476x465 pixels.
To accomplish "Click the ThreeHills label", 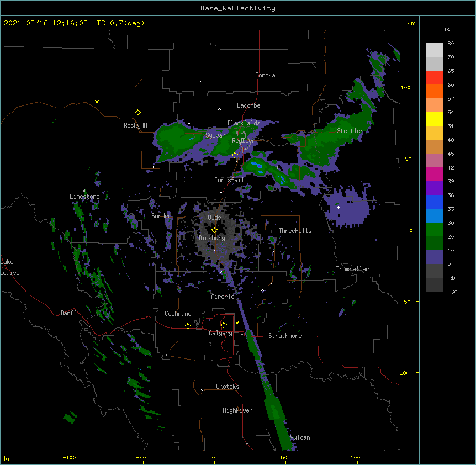I will point(295,231).
